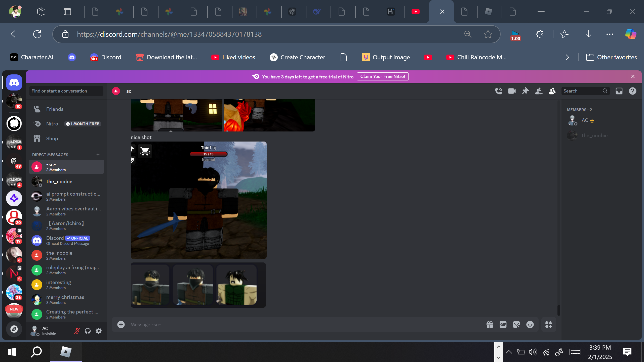Claim Your Free Nitro button
The height and width of the screenshot is (362, 644).
(382, 76)
